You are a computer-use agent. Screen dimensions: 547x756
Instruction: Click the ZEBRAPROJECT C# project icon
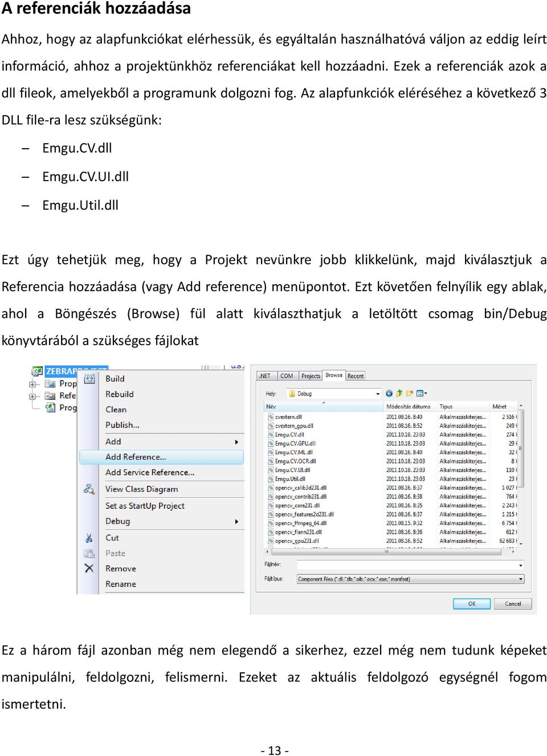[x=38, y=371]
